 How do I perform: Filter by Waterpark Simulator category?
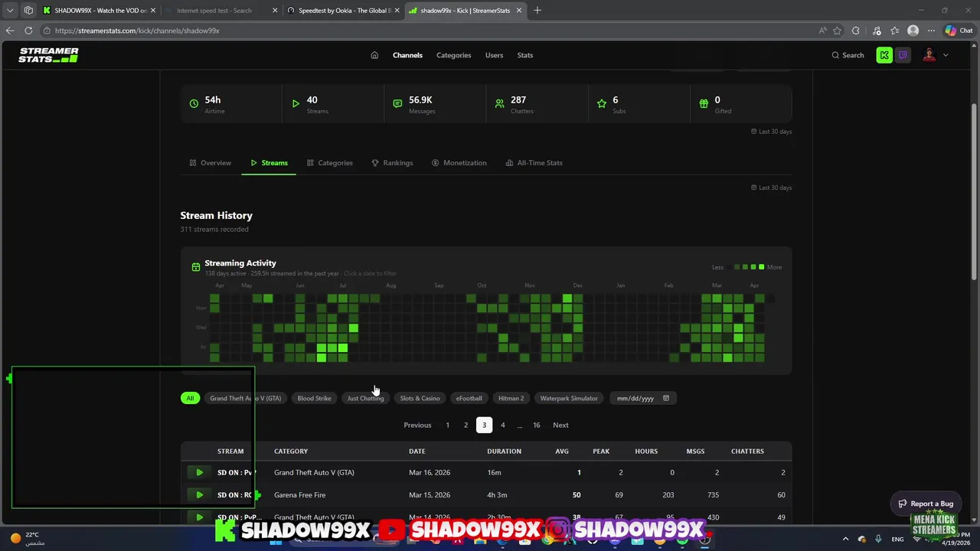point(569,398)
